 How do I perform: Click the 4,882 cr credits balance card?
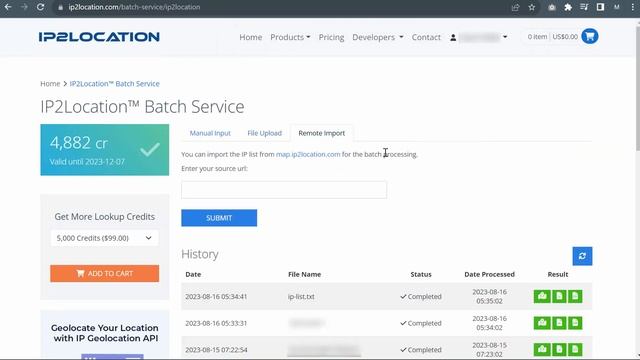click(104, 150)
